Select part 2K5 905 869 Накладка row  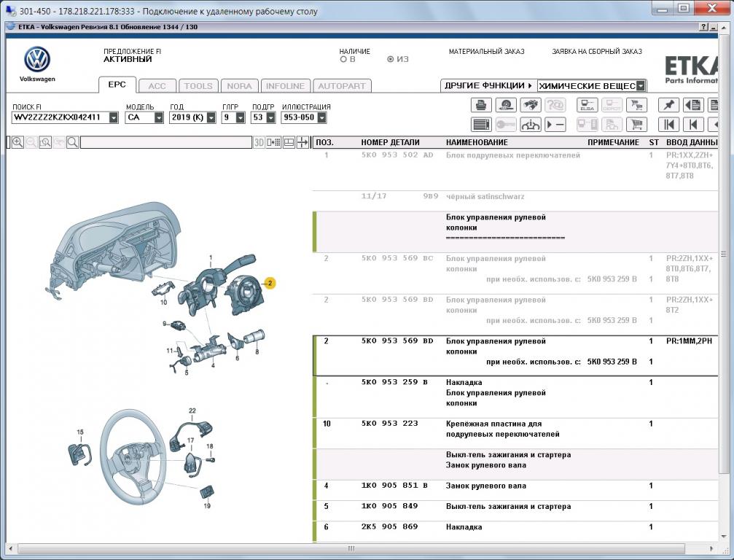click(515, 532)
